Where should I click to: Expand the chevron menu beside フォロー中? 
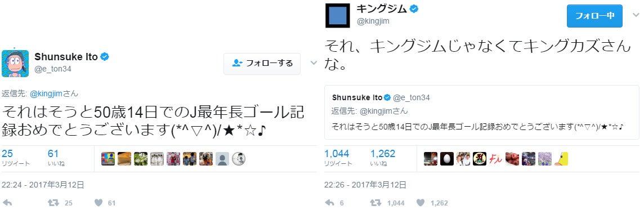(x=636, y=15)
